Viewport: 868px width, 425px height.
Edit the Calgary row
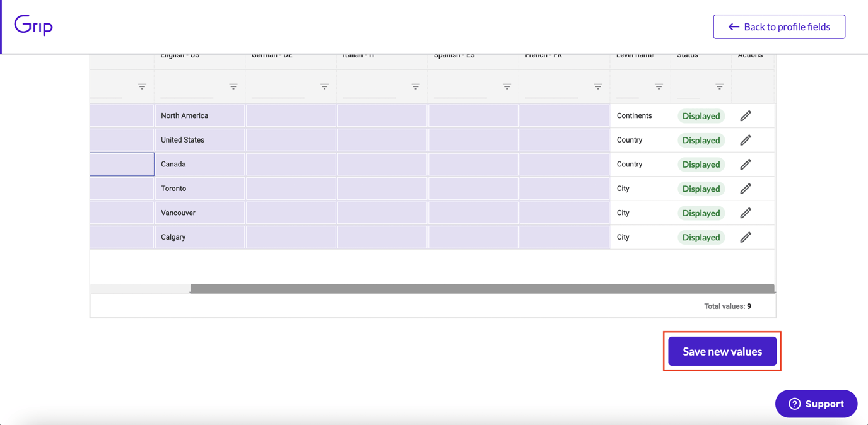746,237
